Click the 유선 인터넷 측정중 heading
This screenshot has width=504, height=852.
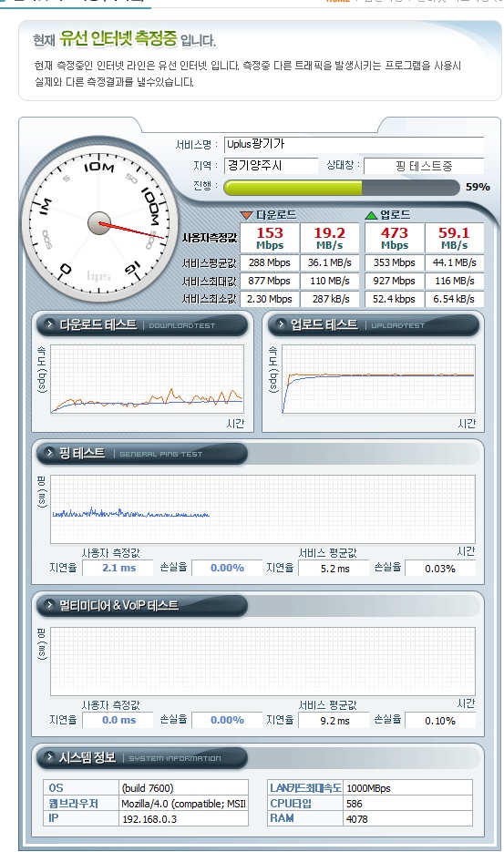[118, 38]
